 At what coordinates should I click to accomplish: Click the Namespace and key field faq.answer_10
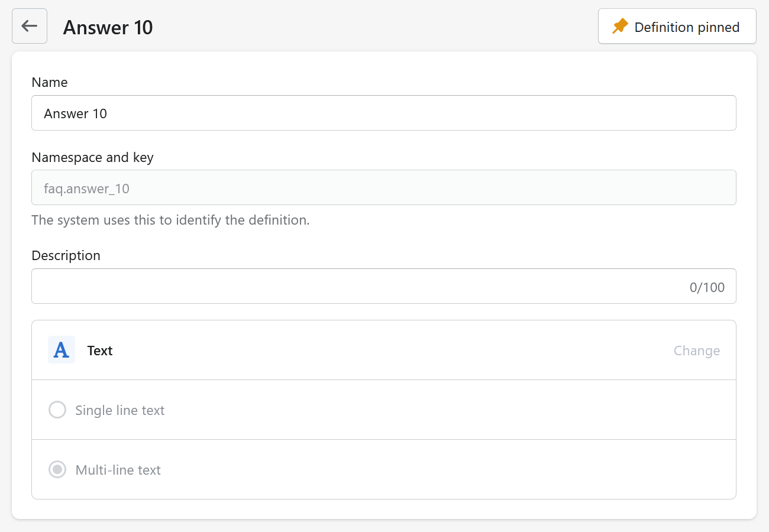coord(384,187)
